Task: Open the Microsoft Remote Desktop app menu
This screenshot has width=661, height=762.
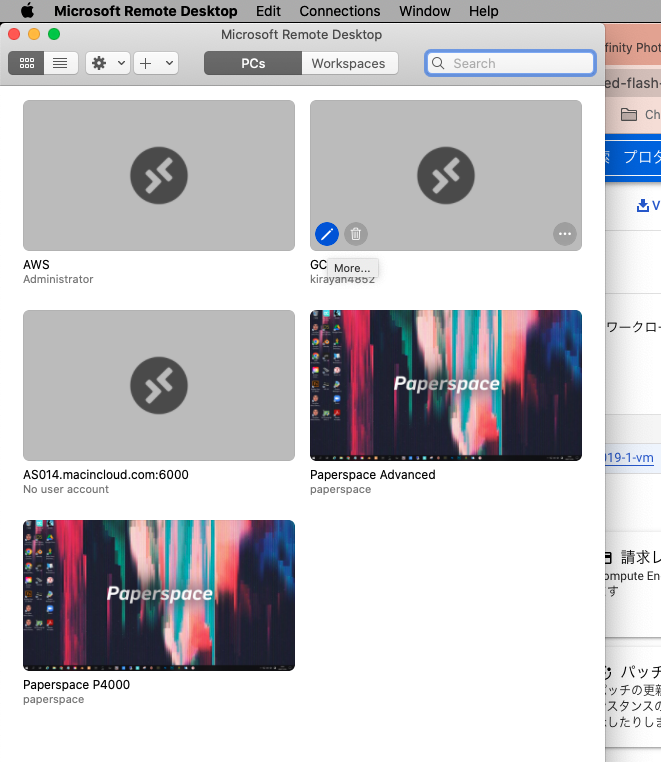Action: pos(146,11)
